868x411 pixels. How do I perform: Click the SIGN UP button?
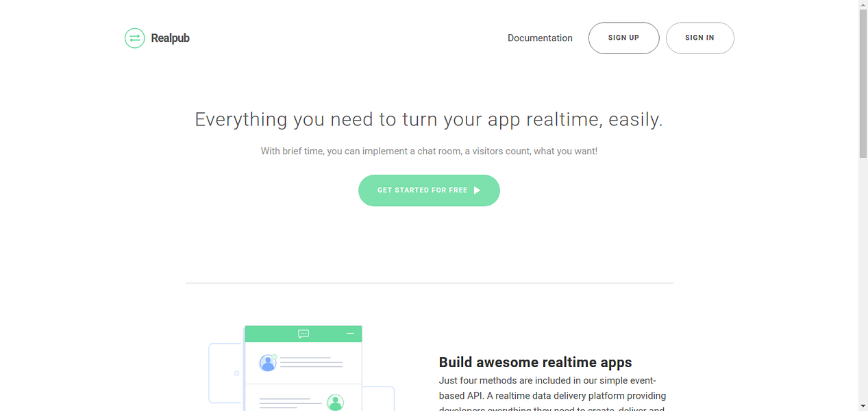623,38
